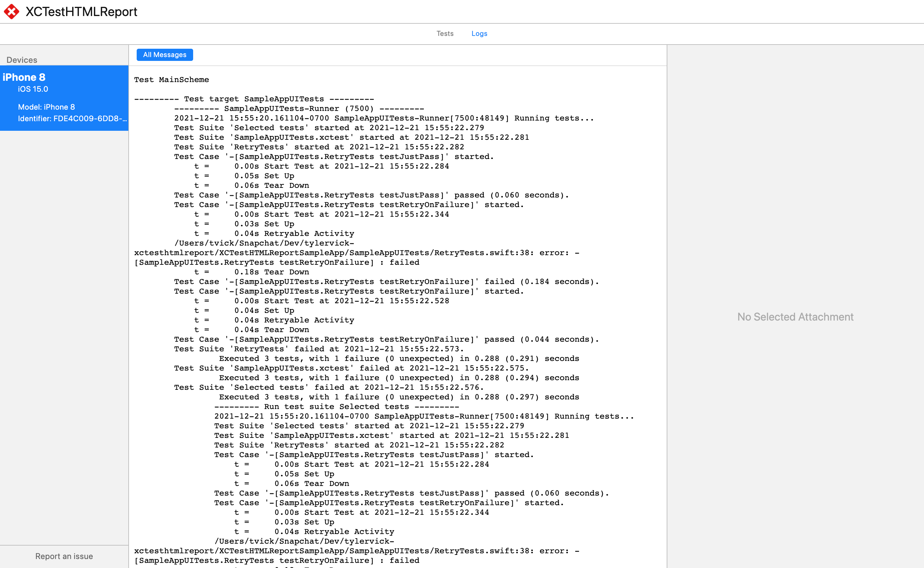Screen dimensions: 924x568
Task: Click the Model iPhone 8 label
Action: pyautogui.click(x=46, y=107)
